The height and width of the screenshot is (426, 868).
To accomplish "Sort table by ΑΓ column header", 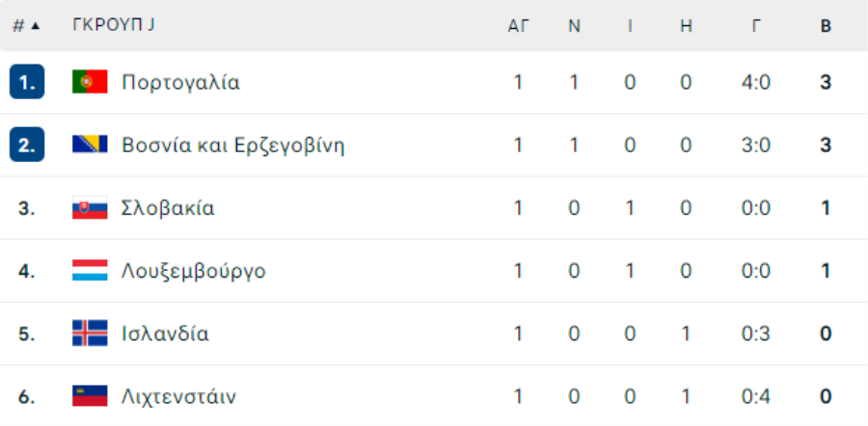I will click(519, 26).
